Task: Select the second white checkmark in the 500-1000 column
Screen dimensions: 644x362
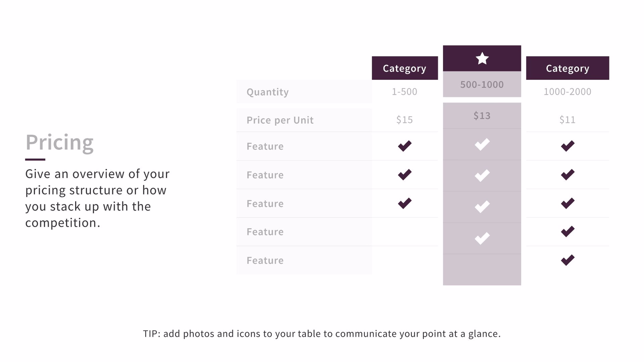Action: coord(482,176)
